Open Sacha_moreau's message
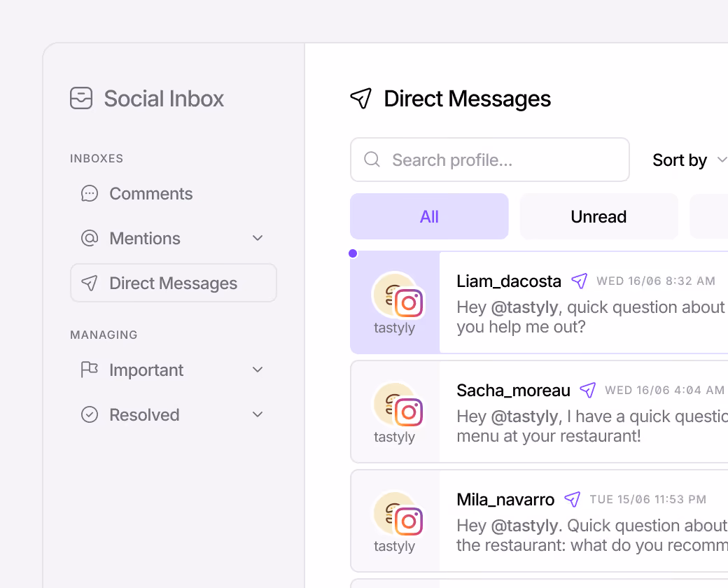 pyautogui.click(x=539, y=412)
